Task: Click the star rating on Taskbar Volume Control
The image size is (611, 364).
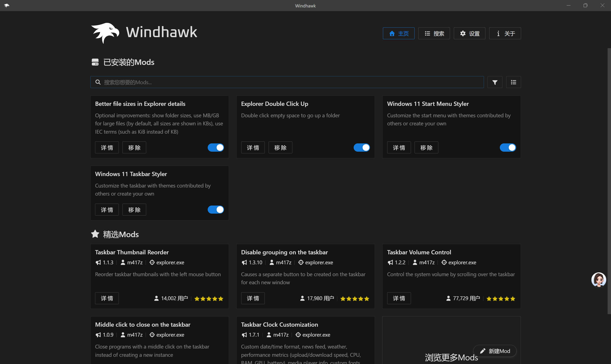Action: tap(501, 298)
